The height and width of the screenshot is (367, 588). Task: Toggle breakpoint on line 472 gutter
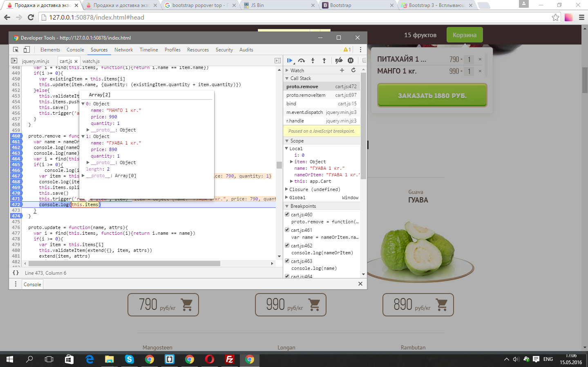tap(16, 205)
